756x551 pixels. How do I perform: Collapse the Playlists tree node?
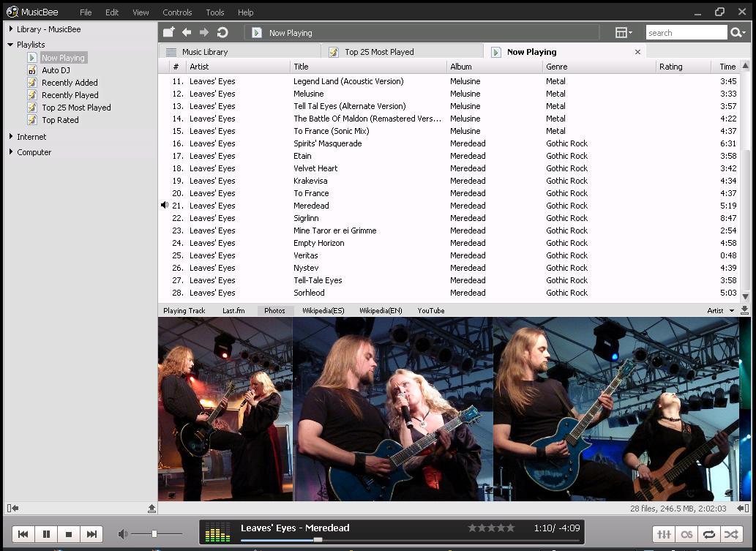[x=10, y=45]
